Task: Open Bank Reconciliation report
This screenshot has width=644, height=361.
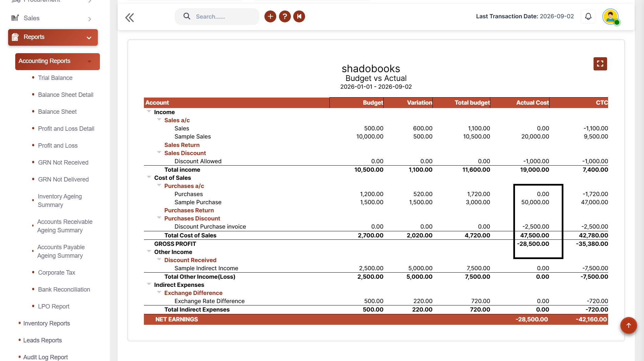Action: [64, 290]
